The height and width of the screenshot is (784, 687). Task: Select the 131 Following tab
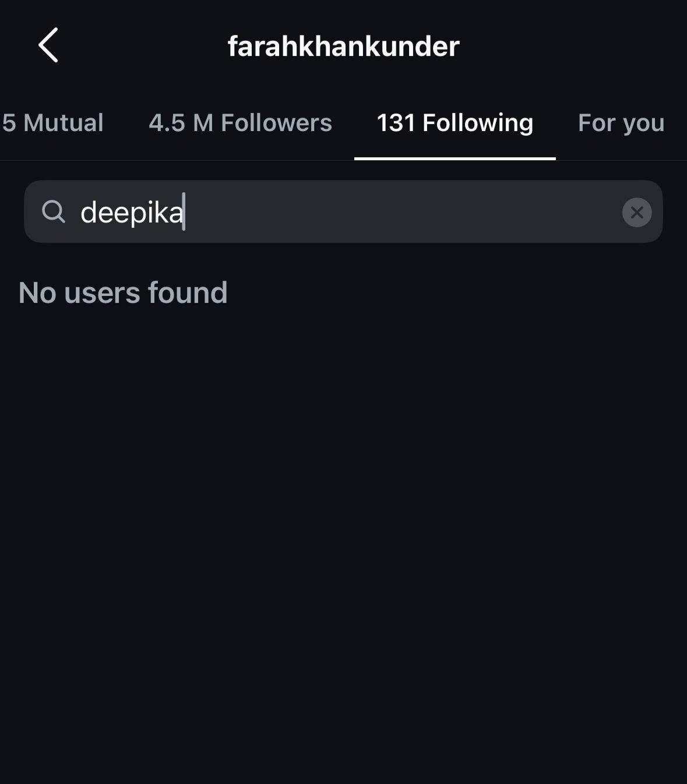point(455,123)
